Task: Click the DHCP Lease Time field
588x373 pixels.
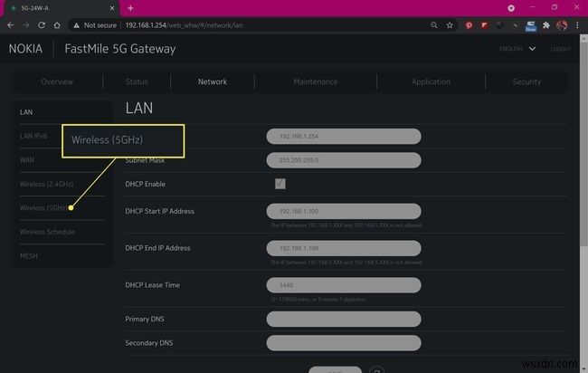Action: tap(344, 285)
